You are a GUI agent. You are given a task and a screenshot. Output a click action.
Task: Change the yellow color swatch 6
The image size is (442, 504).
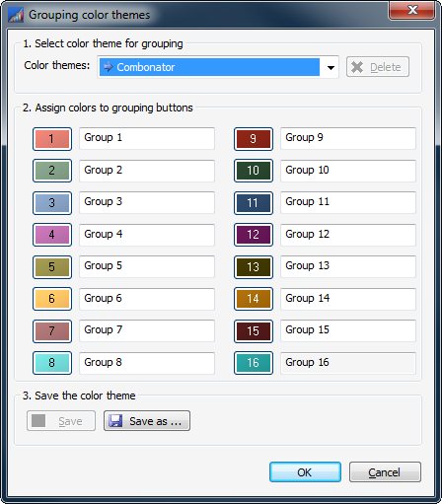52,299
